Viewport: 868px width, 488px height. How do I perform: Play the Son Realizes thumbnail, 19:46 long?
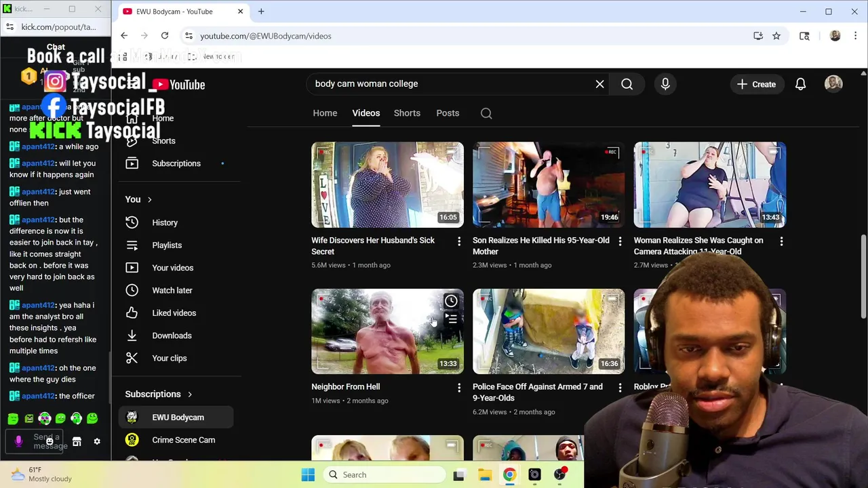coord(549,184)
